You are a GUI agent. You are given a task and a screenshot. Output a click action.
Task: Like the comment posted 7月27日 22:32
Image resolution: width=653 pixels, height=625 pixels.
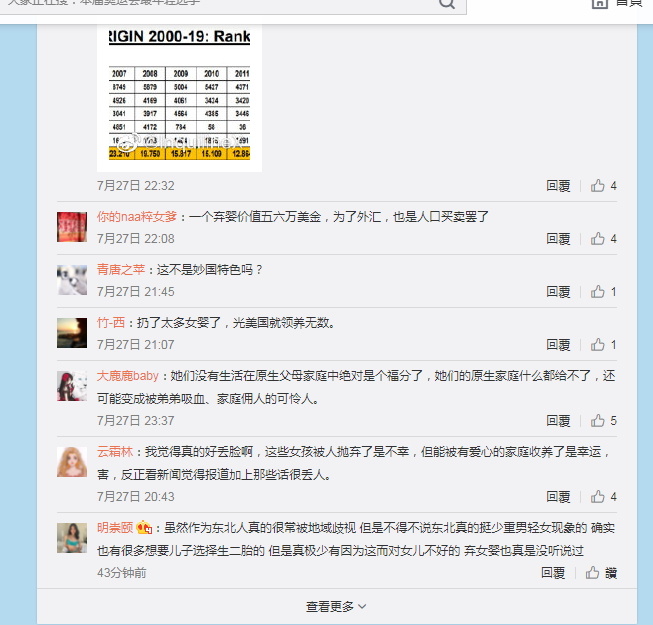[598, 185]
